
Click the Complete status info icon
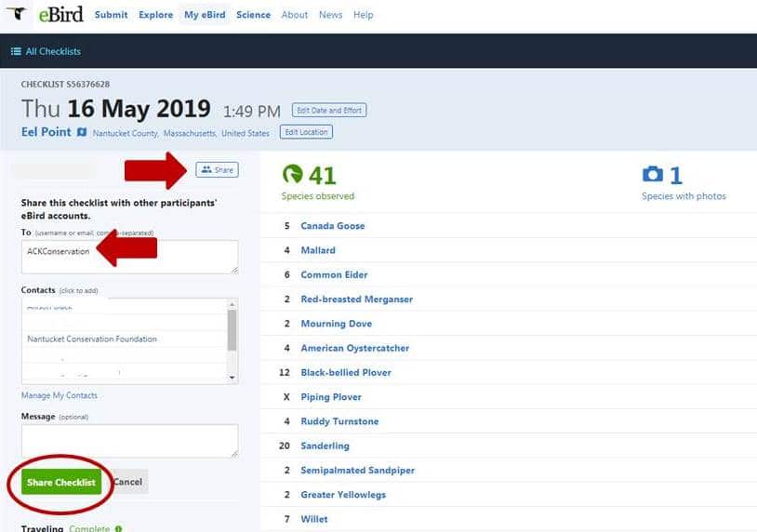click(x=118, y=528)
